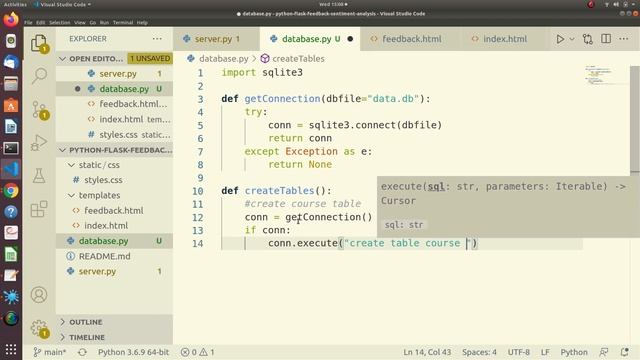The height and width of the screenshot is (360, 640).
Task: Click createTables in the breadcrumb
Action: pyautogui.click(x=298, y=58)
